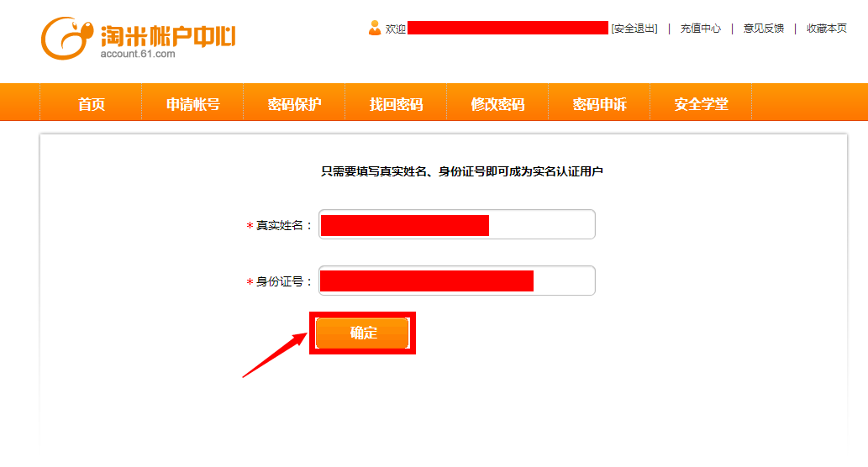
Task: Go to 密码申诉 page
Action: [599, 103]
